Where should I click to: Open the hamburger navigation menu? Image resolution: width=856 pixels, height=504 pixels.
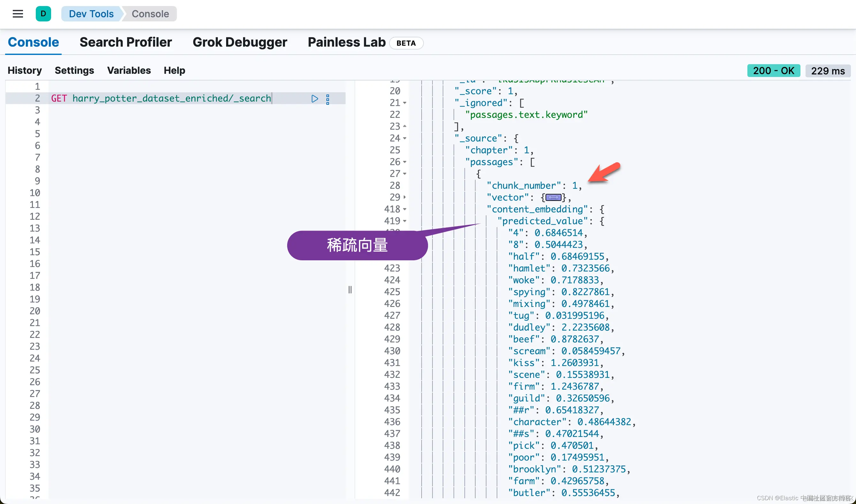[18, 14]
